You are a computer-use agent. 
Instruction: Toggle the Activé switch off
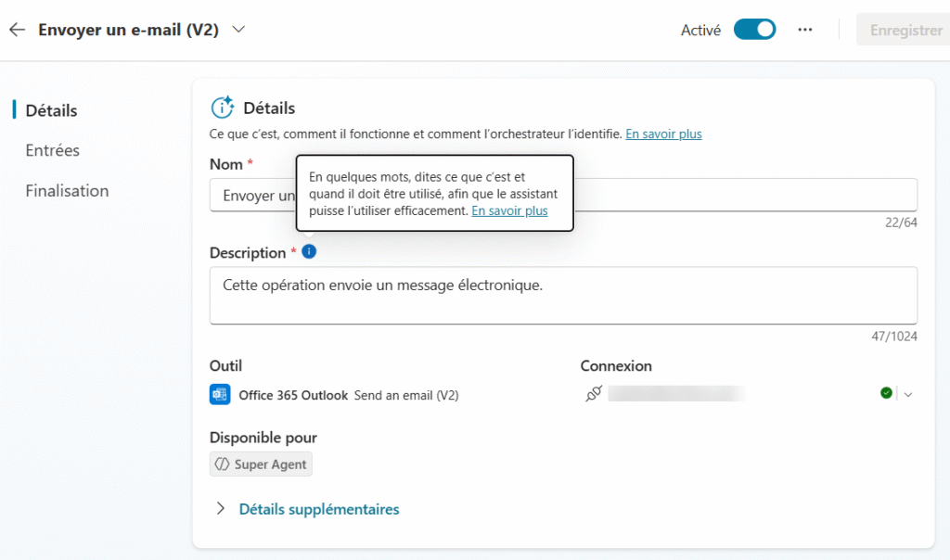754,30
